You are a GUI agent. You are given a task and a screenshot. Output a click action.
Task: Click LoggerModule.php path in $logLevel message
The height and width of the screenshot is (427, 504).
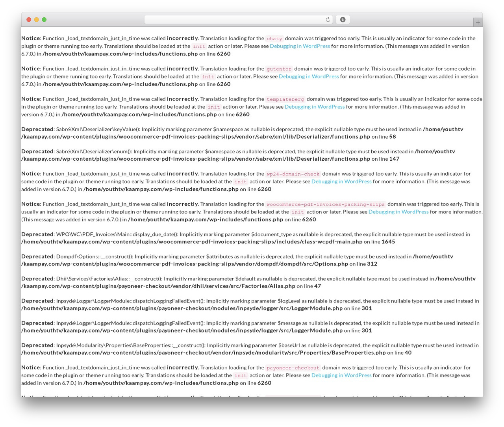[182, 308]
